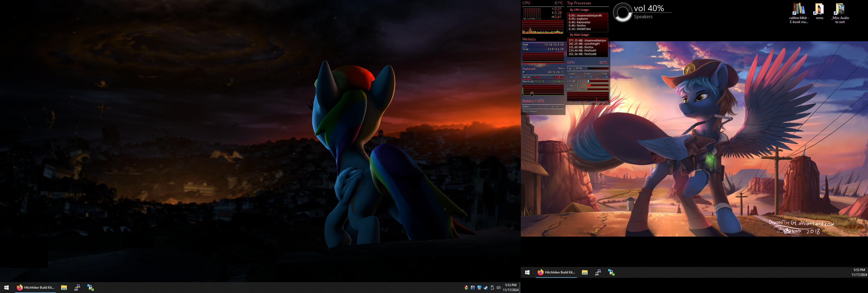868x293 pixels.
Task: Open Steam from the system tray
Action: click(x=486, y=288)
